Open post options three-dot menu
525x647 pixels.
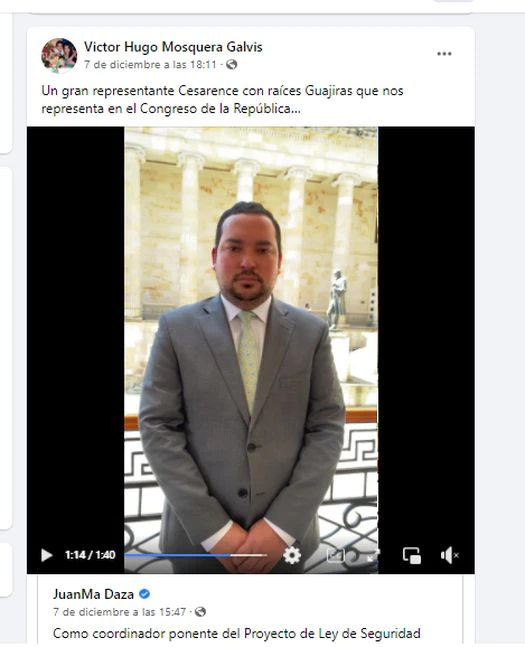pos(444,54)
